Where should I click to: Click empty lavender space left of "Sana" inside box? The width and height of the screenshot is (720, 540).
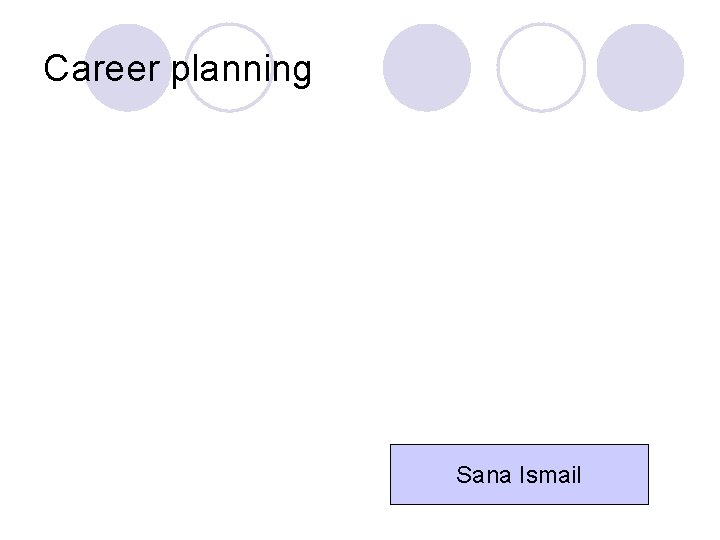420,475
